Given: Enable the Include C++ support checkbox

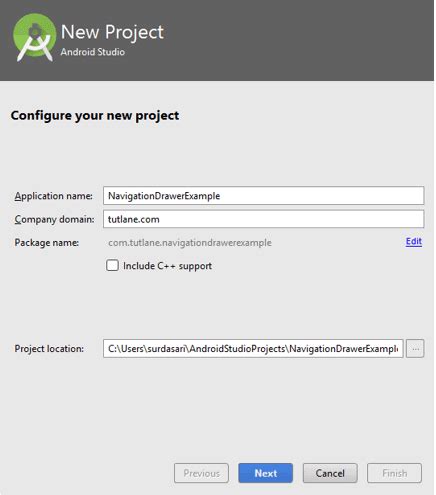Looking at the screenshot, I should 112,266.
